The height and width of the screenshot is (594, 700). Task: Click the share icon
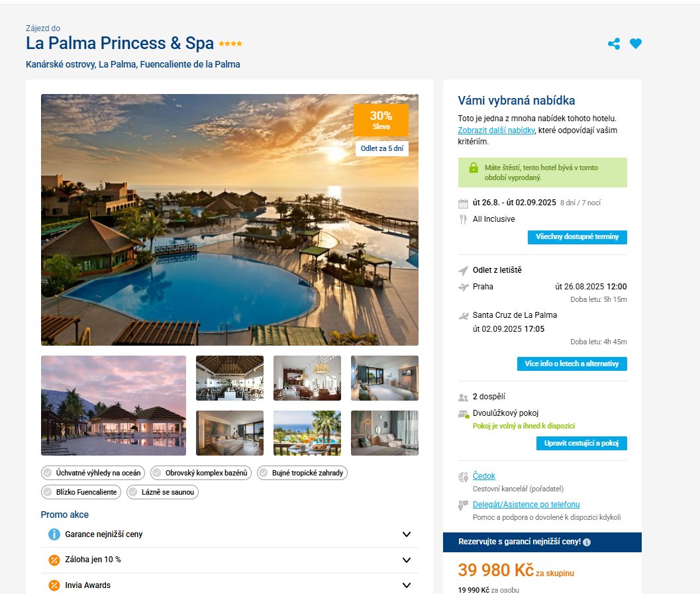614,44
